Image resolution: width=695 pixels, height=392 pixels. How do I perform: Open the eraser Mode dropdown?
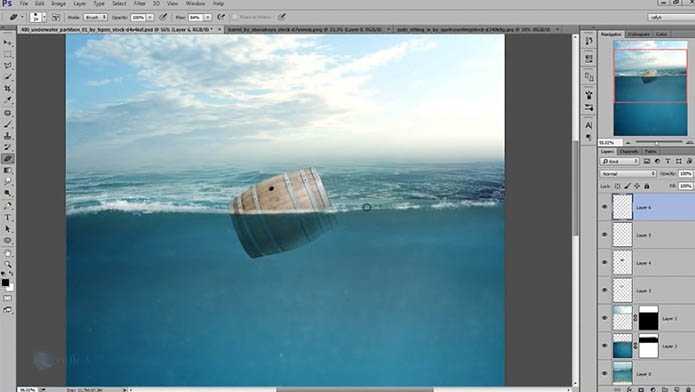point(95,17)
